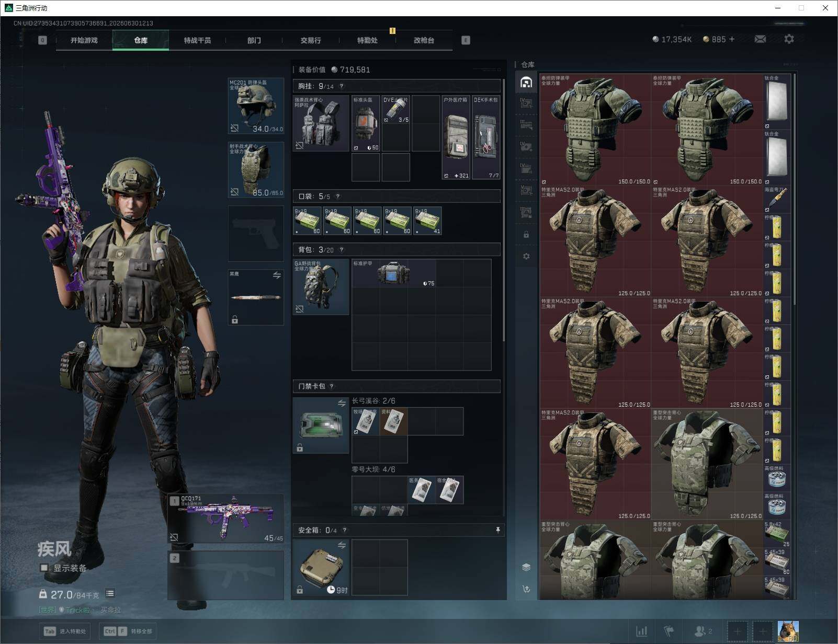Toggle the 显示装备 checkbox
The width and height of the screenshot is (838, 644).
click(x=44, y=568)
